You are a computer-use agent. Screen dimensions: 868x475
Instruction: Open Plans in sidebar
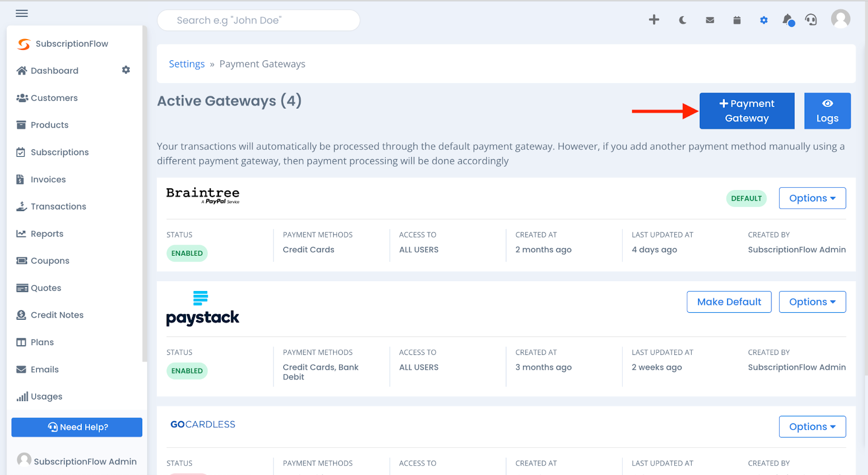pos(35,342)
